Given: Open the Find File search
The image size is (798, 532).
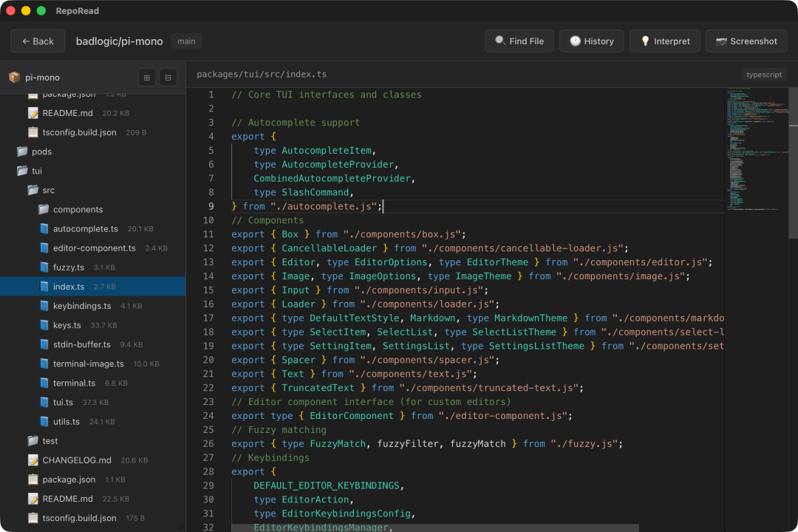Looking at the screenshot, I should (519, 41).
